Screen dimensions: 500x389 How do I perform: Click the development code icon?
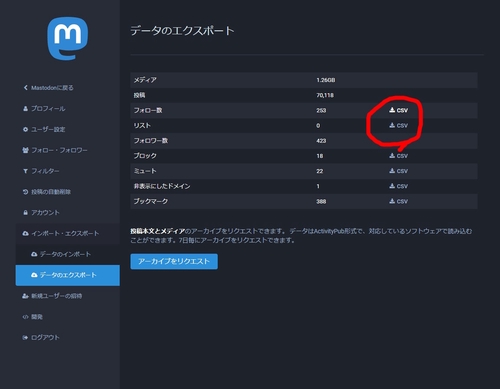(25, 317)
